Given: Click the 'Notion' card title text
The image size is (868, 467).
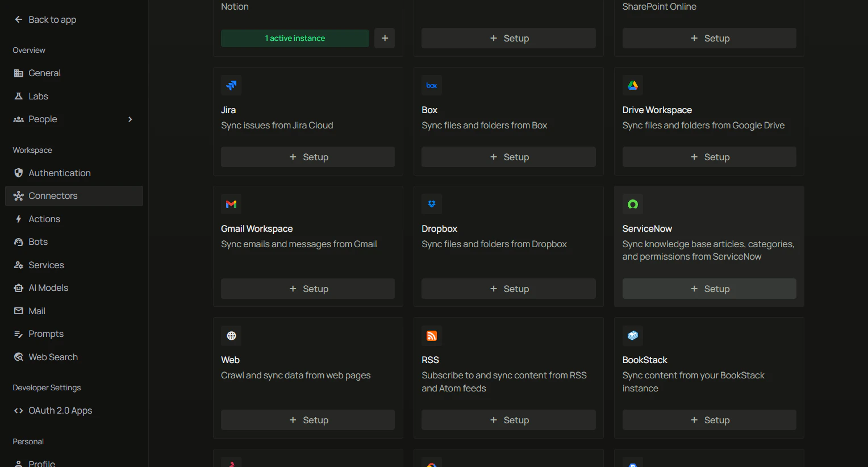Looking at the screenshot, I should [x=235, y=7].
